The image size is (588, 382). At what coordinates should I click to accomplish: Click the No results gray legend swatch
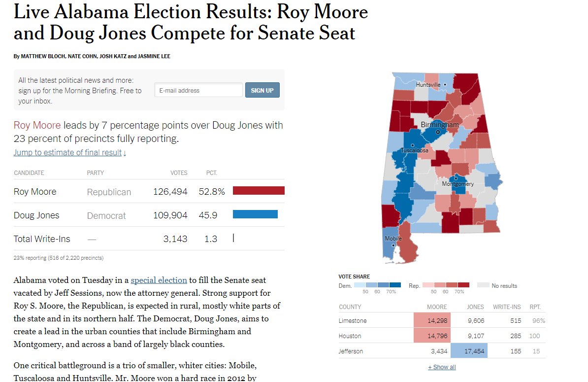coord(483,285)
